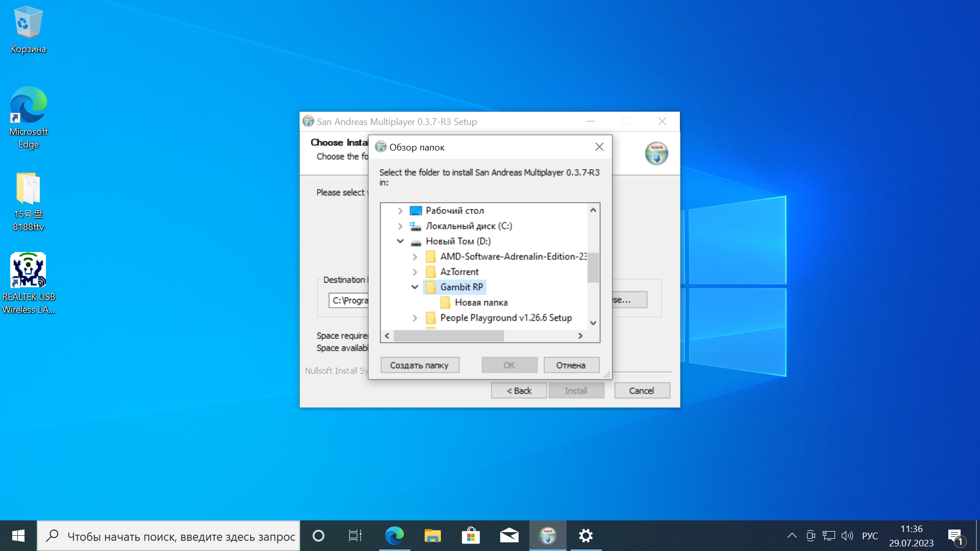980x551 pixels.
Task: Click the taskbar search box
Action: [168, 536]
